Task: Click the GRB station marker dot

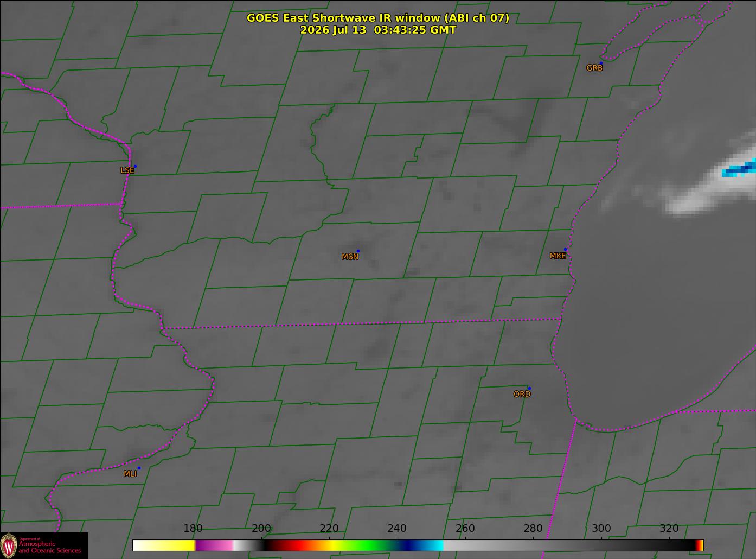Action: 601,63
